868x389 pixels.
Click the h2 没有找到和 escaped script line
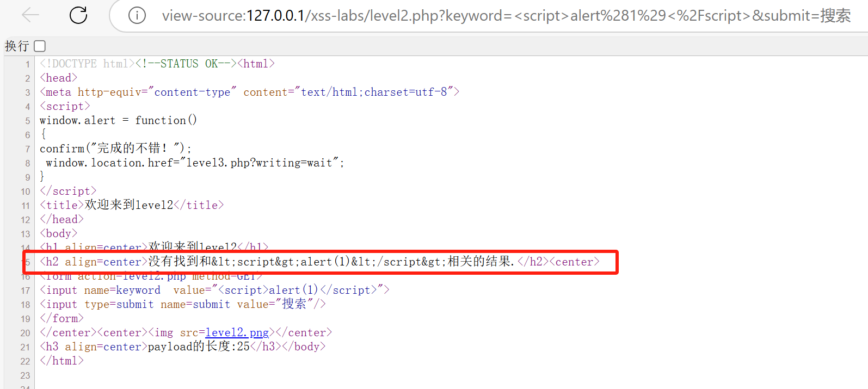(319, 262)
